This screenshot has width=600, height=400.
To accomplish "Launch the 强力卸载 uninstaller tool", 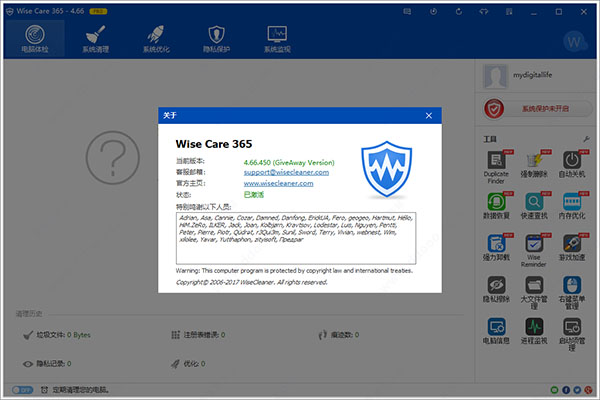I will 496,247.
